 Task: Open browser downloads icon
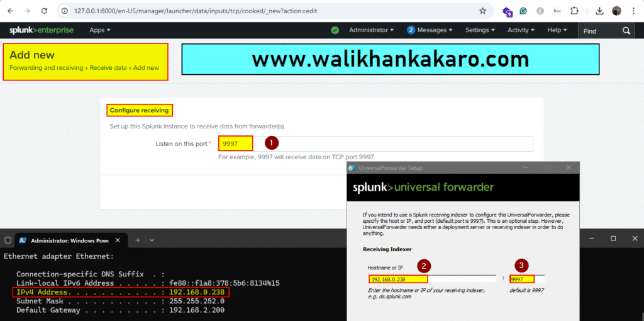pos(599,11)
